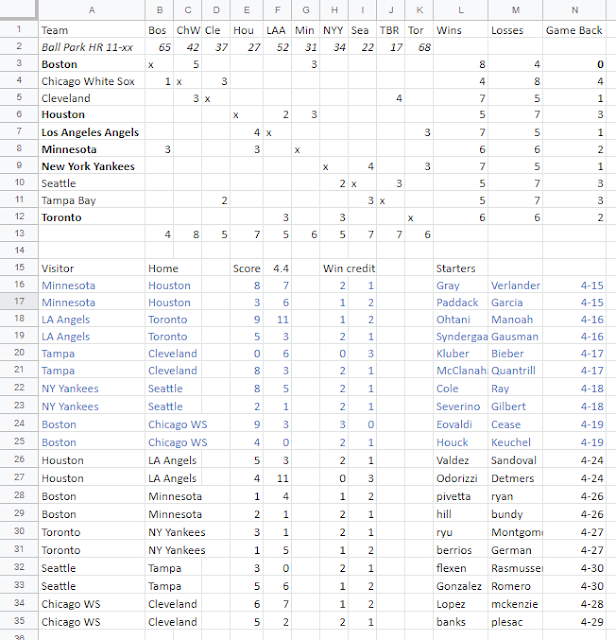Click the 'Lopez' starter cell
This screenshot has height=640, width=616.
(x=460, y=604)
